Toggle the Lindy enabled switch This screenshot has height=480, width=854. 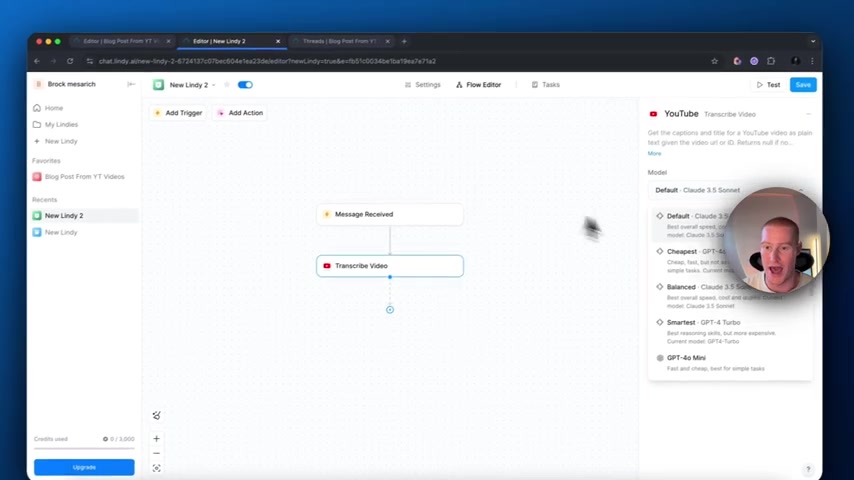245,85
